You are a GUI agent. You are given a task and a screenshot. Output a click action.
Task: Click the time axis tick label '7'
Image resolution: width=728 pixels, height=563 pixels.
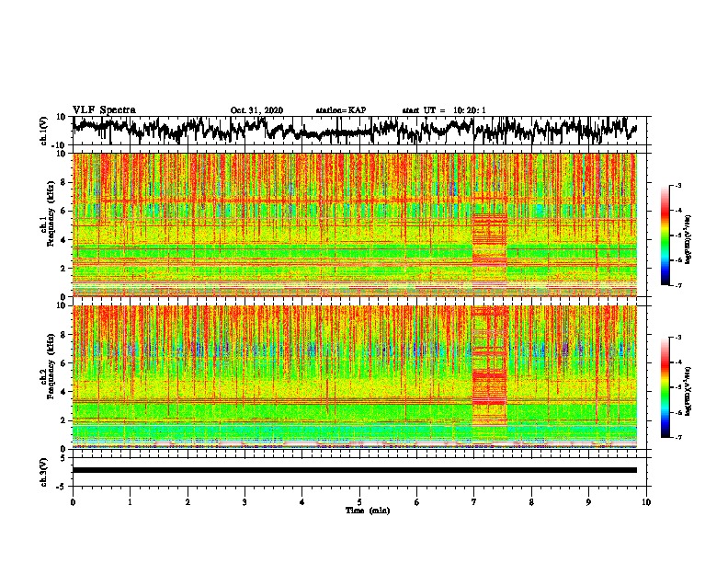coord(474,502)
